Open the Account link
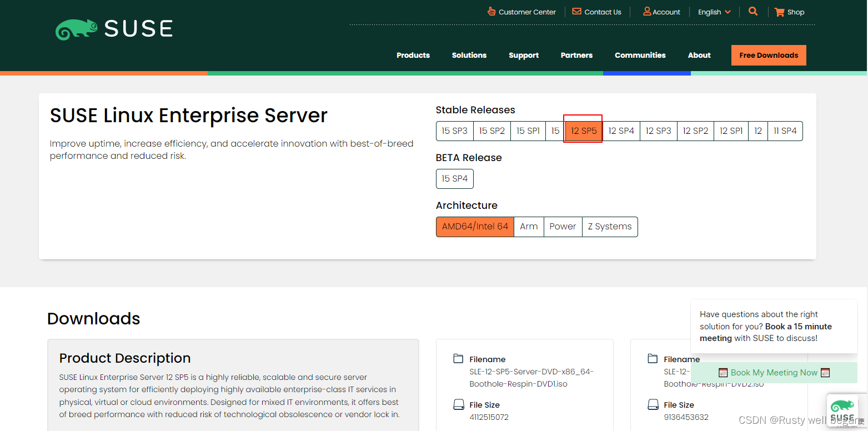The height and width of the screenshot is (431, 868). (666, 12)
